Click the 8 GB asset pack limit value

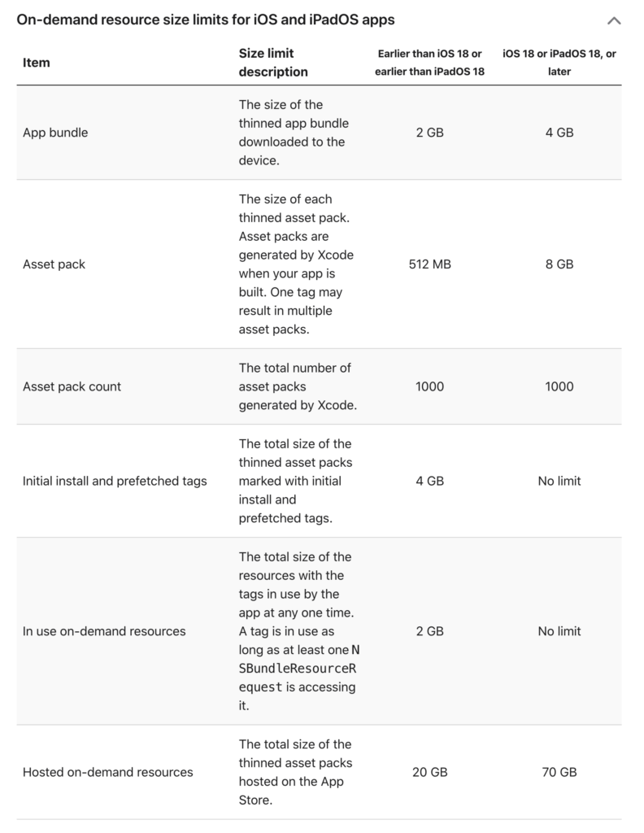559,264
